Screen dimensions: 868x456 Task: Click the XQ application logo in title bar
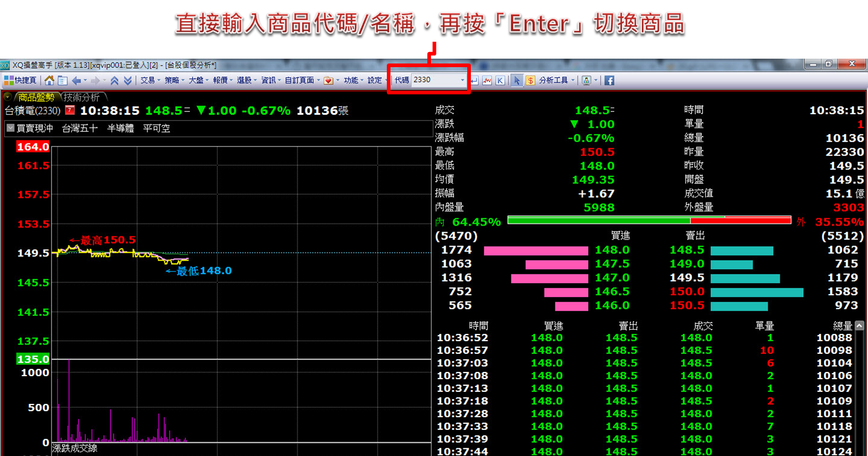pos(5,65)
